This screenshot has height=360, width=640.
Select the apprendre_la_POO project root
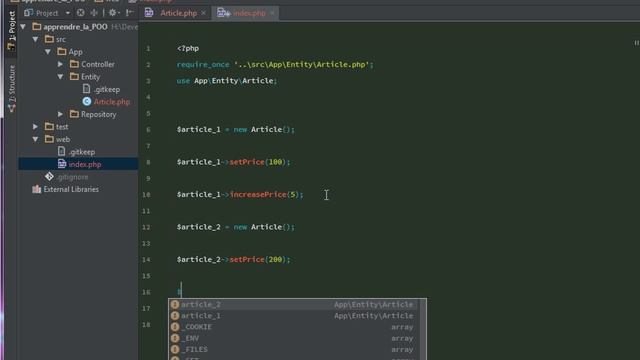(x=75, y=27)
